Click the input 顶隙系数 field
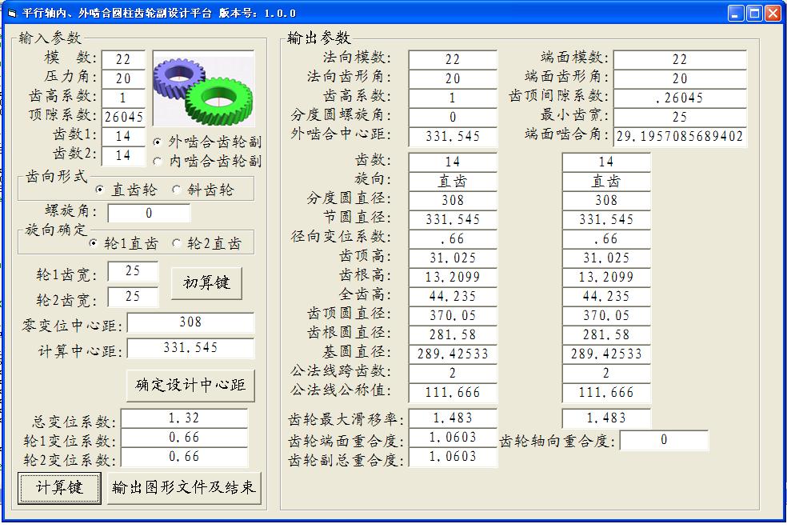 123,117
